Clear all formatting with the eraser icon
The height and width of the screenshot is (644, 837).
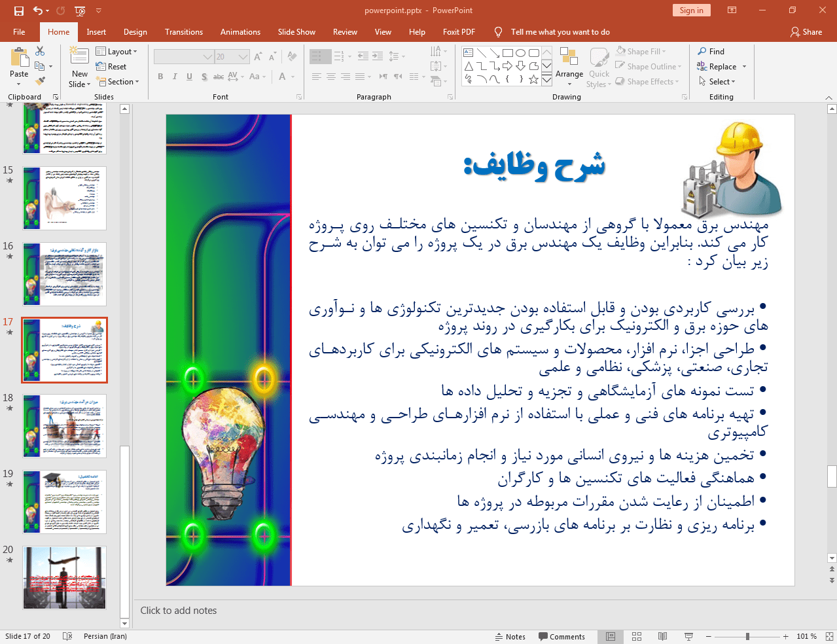click(x=292, y=57)
